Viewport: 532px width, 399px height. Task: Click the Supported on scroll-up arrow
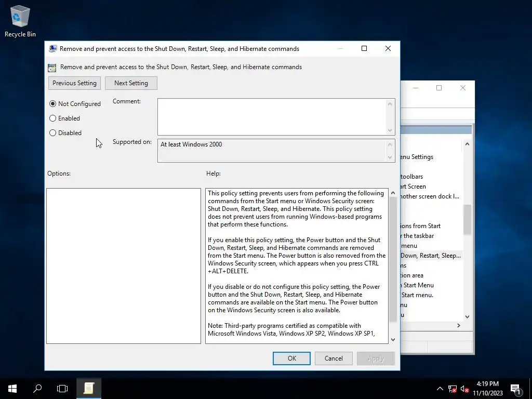390,144
